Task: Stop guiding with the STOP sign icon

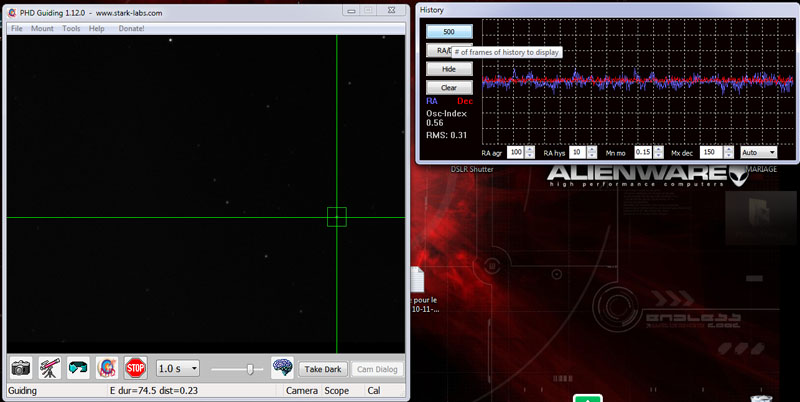Action: pyautogui.click(x=135, y=368)
